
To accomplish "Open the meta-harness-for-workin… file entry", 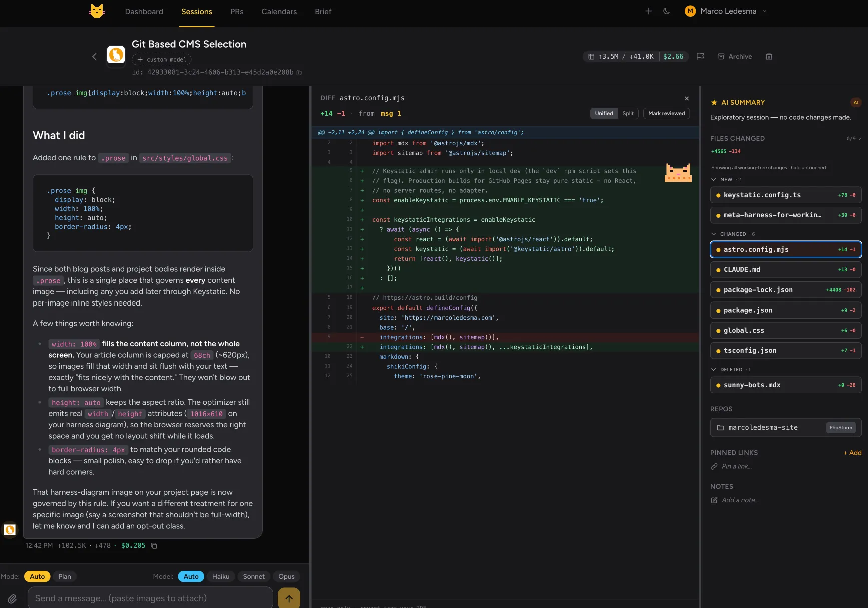I will (x=786, y=215).
